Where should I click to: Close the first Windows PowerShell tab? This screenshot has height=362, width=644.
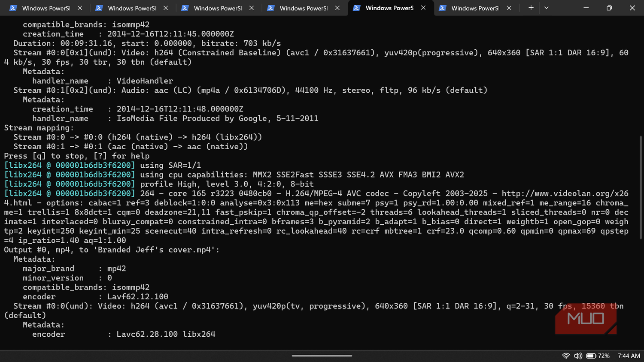80,8
